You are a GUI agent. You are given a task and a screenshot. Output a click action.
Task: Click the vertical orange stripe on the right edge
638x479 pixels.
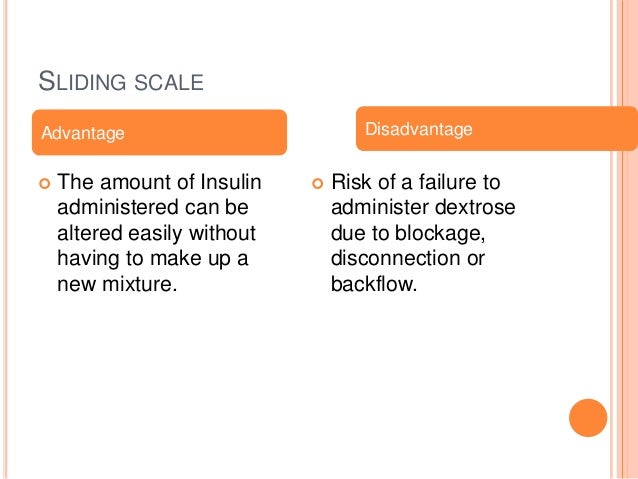click(x=627, y=239)
